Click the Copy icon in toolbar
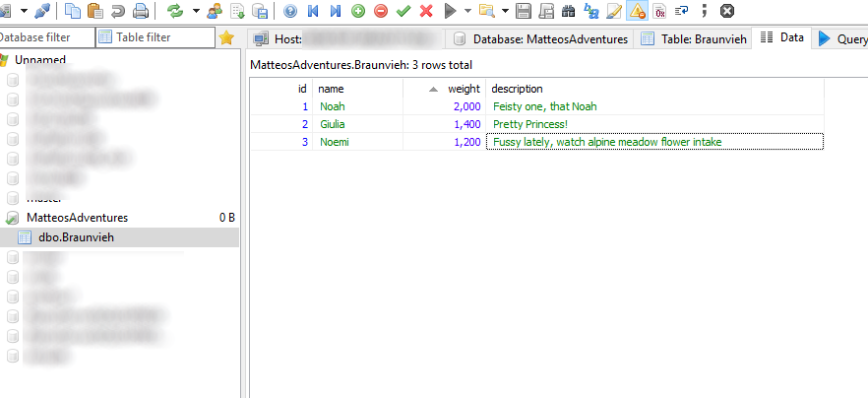Viewport: 868px width, 398px height. [73, 10]
